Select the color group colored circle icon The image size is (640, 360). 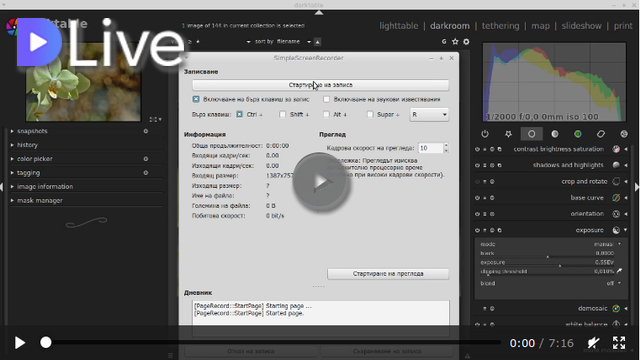(x=578, y=134)
